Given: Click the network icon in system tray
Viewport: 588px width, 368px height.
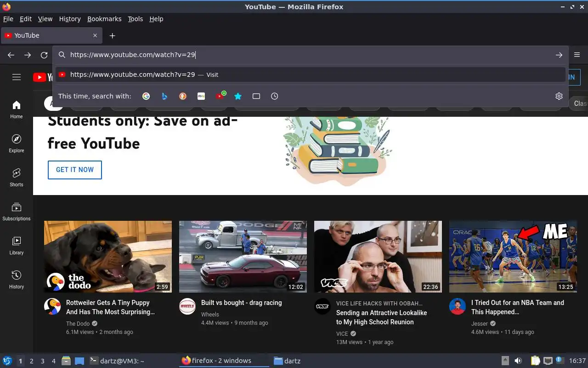Looking at the screenshot, I should tap(548, 361).
